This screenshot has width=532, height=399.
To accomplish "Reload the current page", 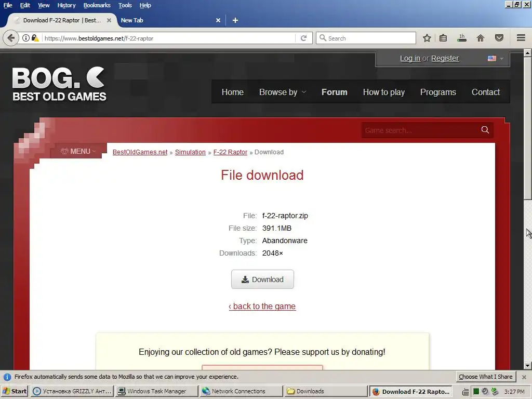I will 303,38.
